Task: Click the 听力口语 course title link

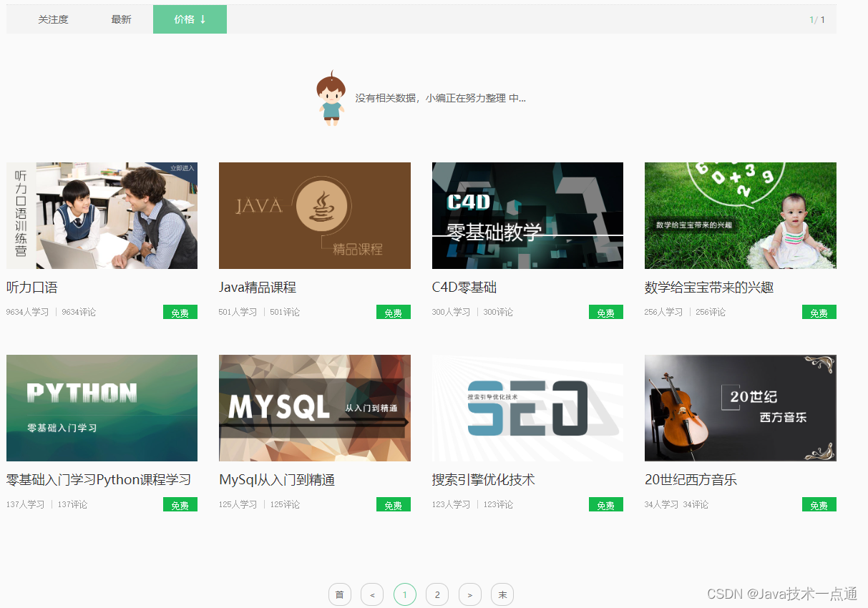Action: [32, 288]
